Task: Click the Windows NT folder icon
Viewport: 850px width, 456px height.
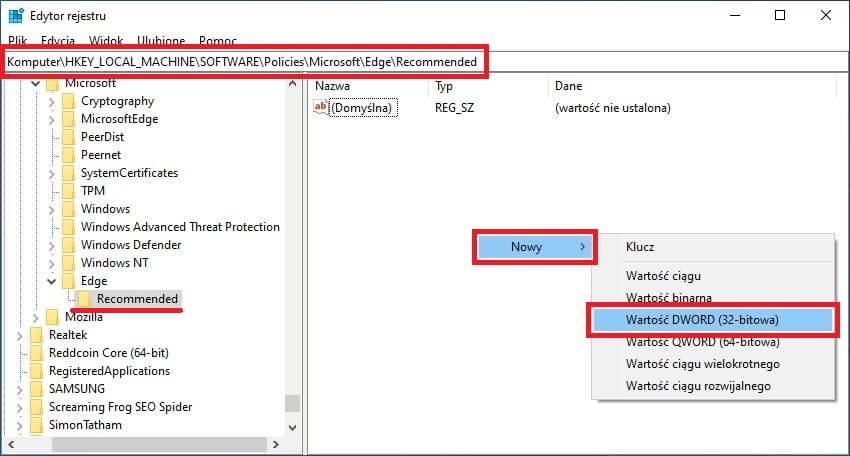Action: pyautogui.click(x=68, y=263)
